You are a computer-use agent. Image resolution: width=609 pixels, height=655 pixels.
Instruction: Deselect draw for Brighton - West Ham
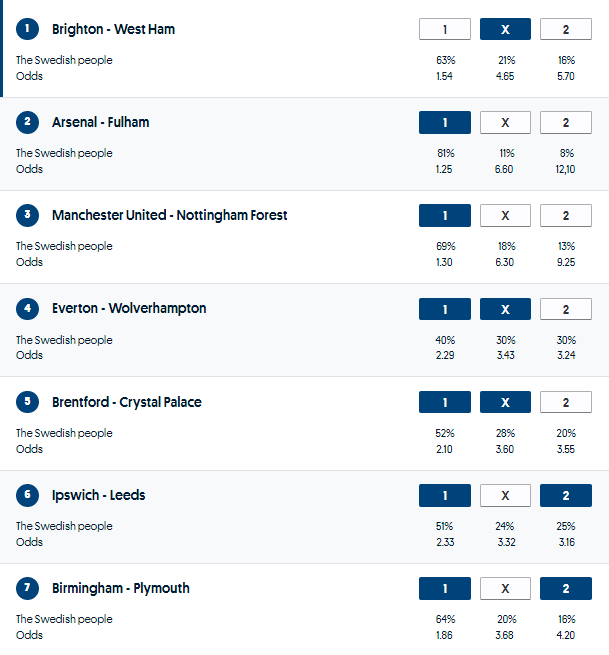click(505, 29)
